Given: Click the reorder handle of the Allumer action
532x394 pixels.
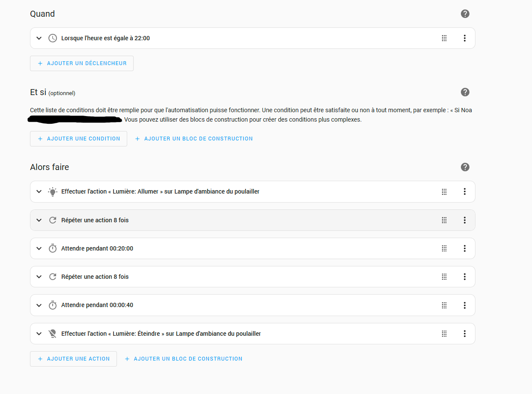Looking at the screenshot, I should [444, 191].
